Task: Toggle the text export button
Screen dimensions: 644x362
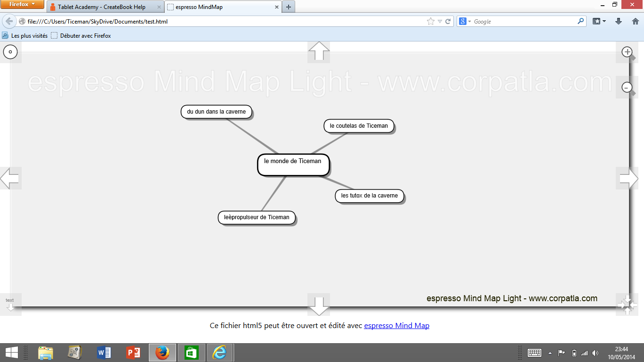Action: [x=10, y=304]
